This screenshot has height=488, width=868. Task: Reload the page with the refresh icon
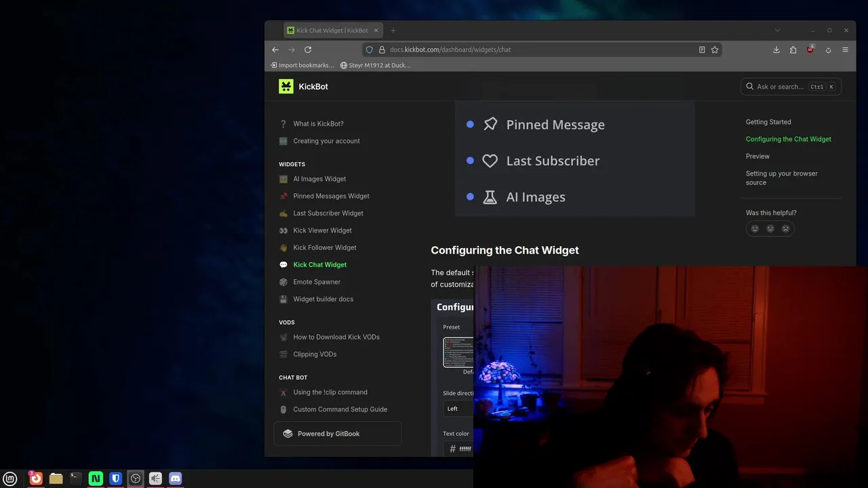click(308, 49)
